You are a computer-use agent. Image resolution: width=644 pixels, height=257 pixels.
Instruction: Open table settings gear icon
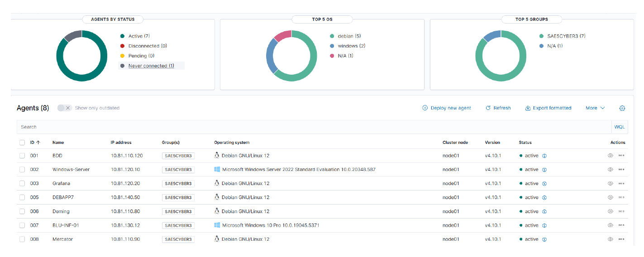(622, 108)
